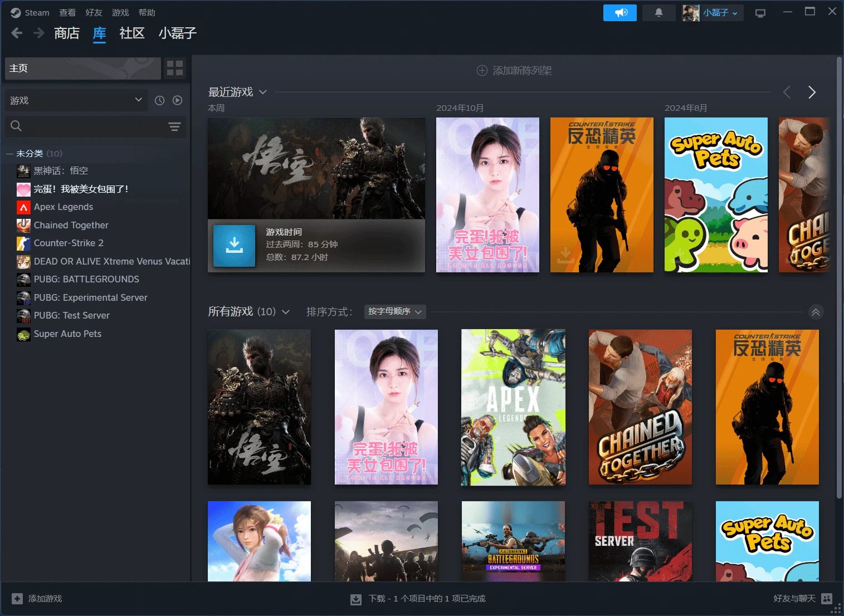Image resolution: width=844 pixels, height=616 pixels.
Task: Open the 按字母顺序 sort dropdown
Action: click(395, 311)
